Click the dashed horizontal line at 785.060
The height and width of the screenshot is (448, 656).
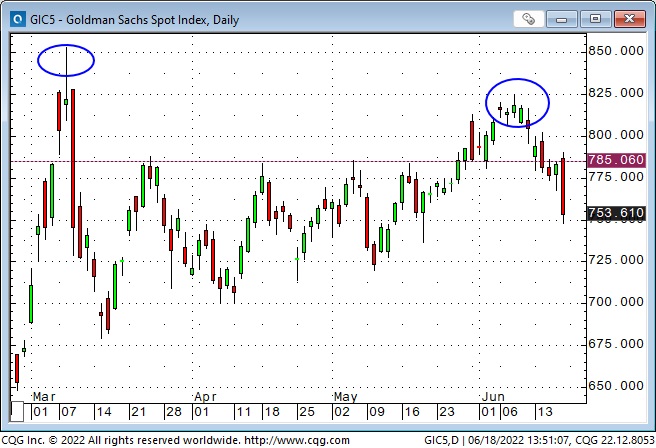(298, 161)
